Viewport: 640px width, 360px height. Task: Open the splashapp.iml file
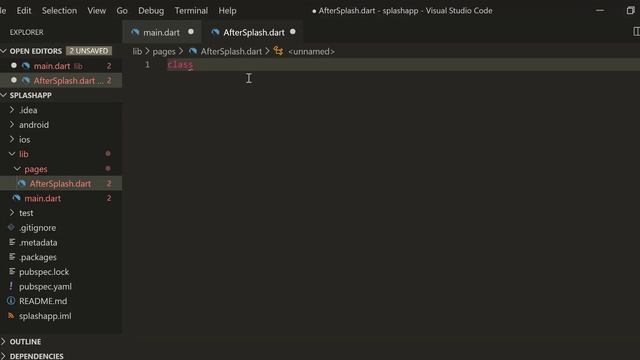pyautogui.click(x=61, y=316)
